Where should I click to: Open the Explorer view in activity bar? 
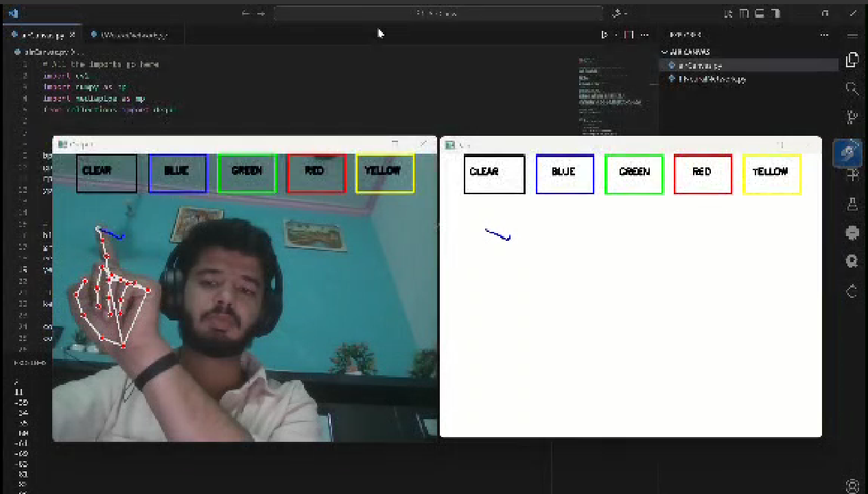852,60
